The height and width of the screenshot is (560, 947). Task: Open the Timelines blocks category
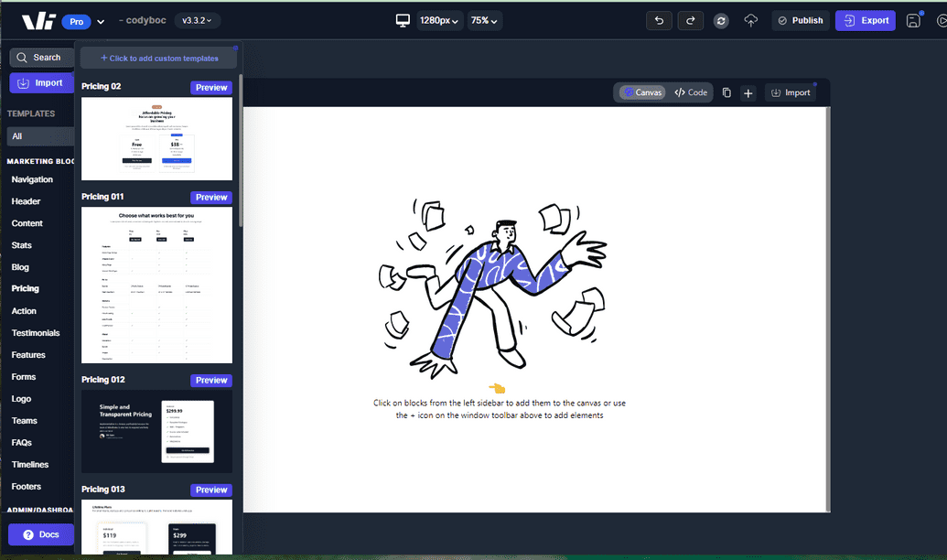(30, 465)
